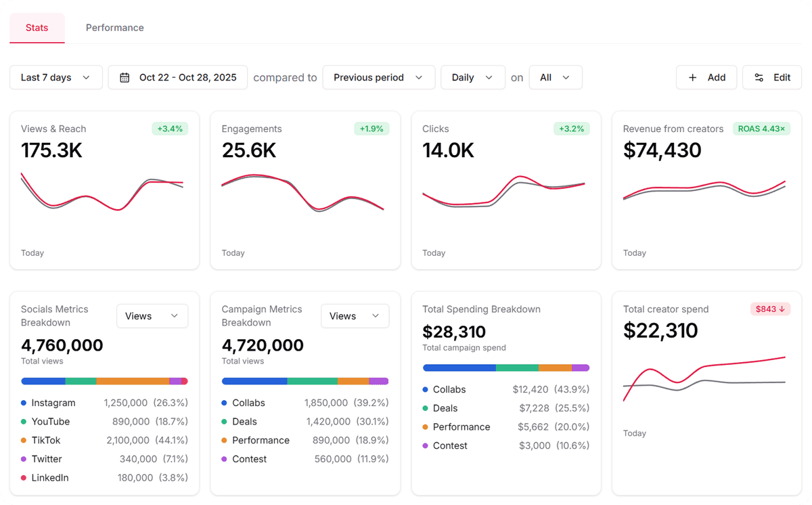The height and width of the screenshot is (505, 812).
Task: Change Campaign Metrics Views dropdown
Action: (x=355, y=316)
